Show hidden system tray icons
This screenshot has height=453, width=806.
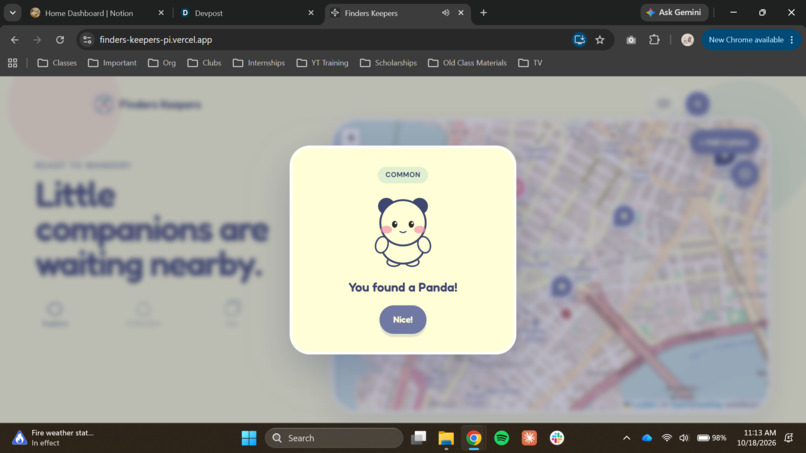[626, 438]
